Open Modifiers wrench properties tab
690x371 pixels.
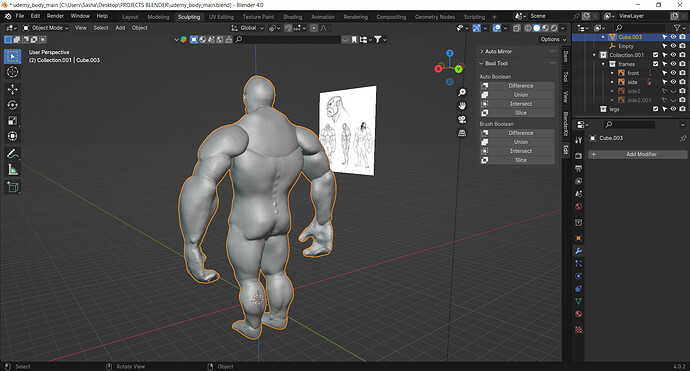[579, 251]
